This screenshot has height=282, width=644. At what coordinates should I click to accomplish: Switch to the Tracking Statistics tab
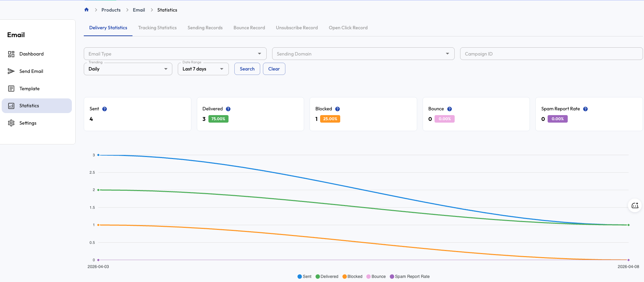tap(157, 28)
